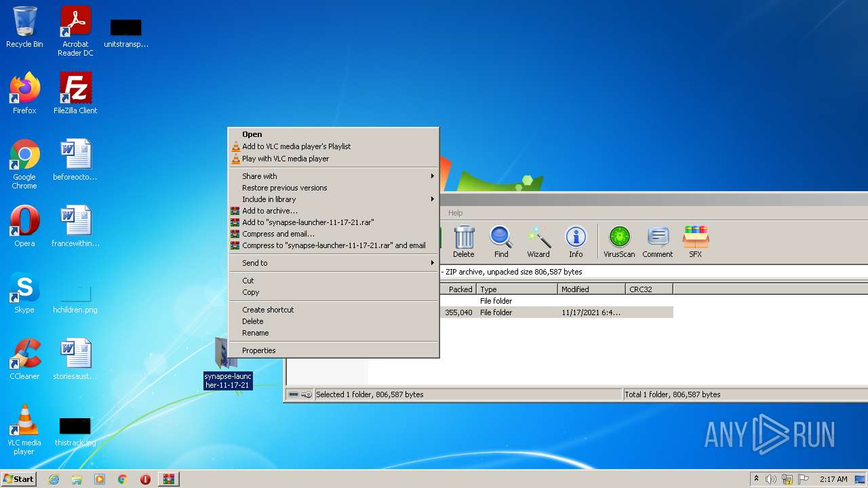The width and height of the screenshot is (868, 488).
Task: Choose Cut from the context menu
Action: (x=334, y=281)
